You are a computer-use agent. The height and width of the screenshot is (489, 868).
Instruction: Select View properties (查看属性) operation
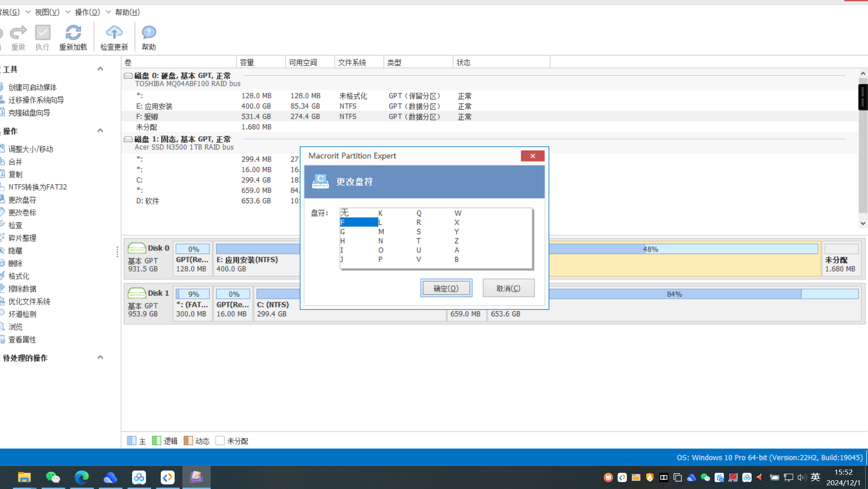click(x=22, y=339)
